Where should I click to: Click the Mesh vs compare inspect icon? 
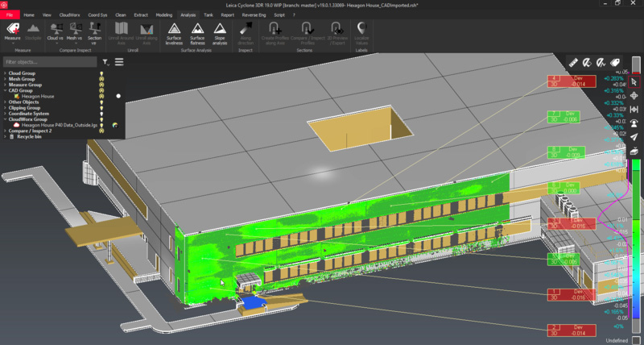pos(74,31)
